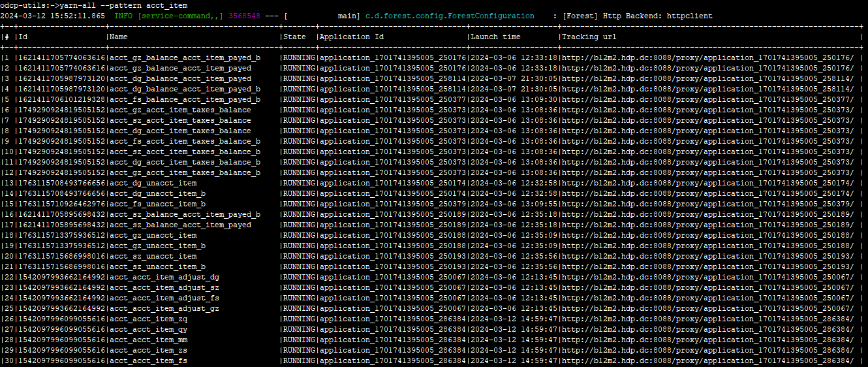
Task: Click the application ID in row 15
Action: tap(393, 204)
